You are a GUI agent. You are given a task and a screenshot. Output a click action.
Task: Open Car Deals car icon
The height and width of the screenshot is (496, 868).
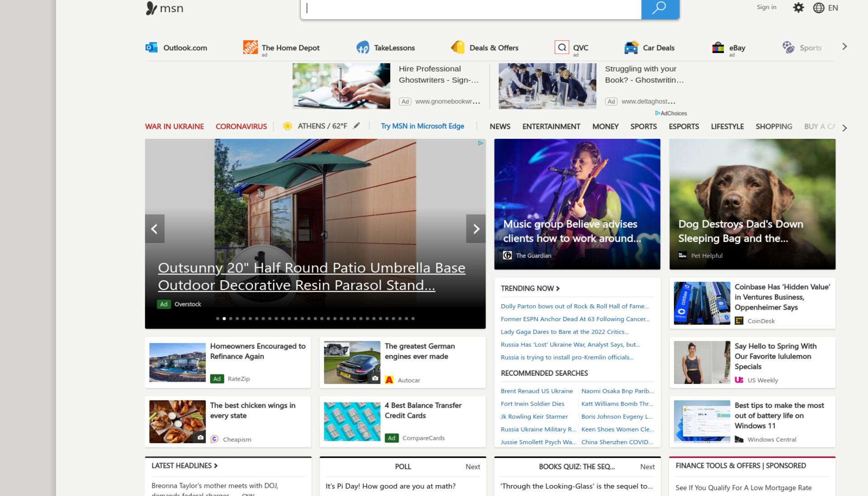pyautogui.click(x=631, y=47)
